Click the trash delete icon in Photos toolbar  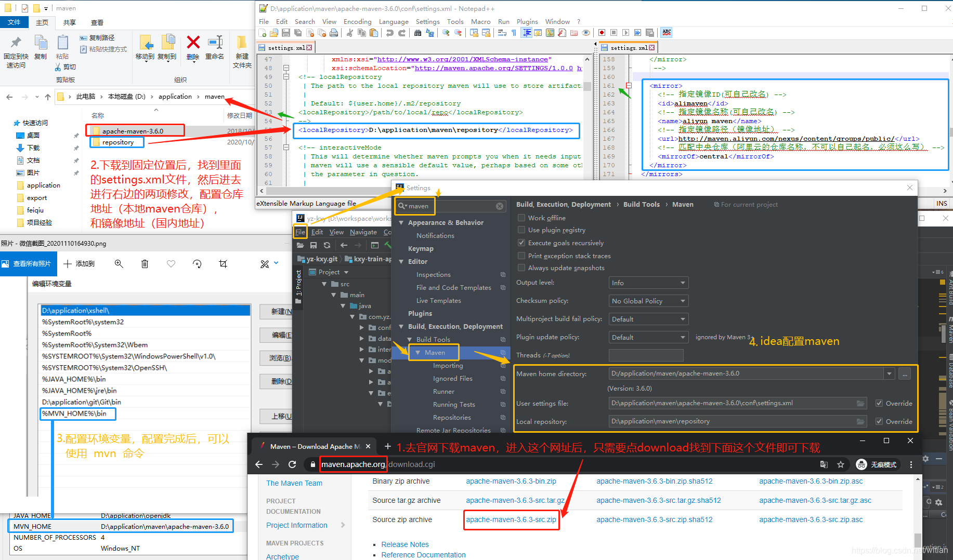pyautogui.click(x=145, y=264)
